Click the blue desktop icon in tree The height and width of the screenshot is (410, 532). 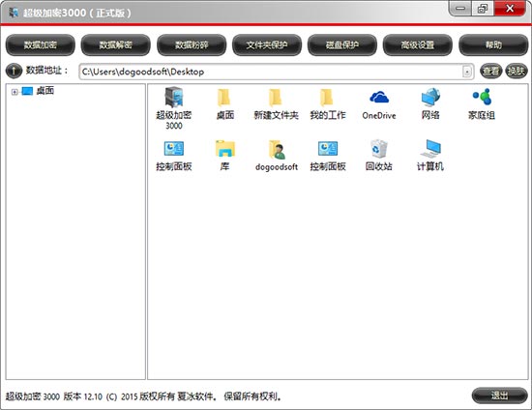pyautogui.click(x=27, y=91)
